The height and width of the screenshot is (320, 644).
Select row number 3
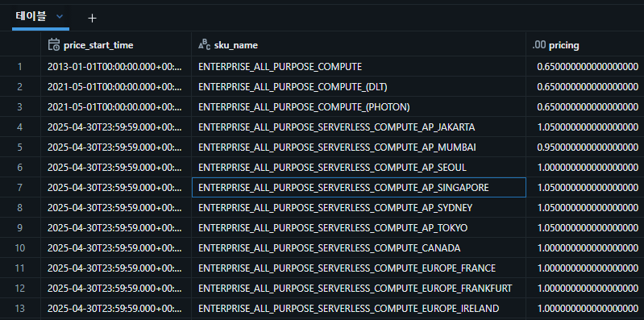point(20,107)
